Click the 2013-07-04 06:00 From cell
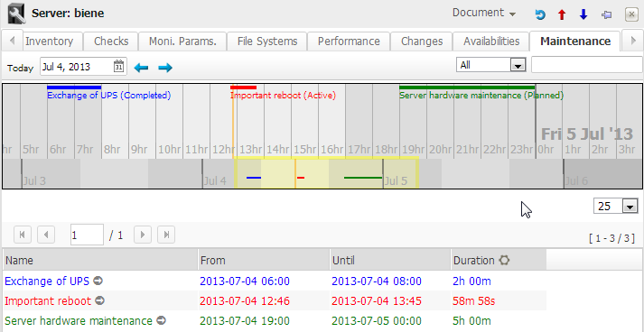The width and height of the screenshot is (644, 332). 245,281
